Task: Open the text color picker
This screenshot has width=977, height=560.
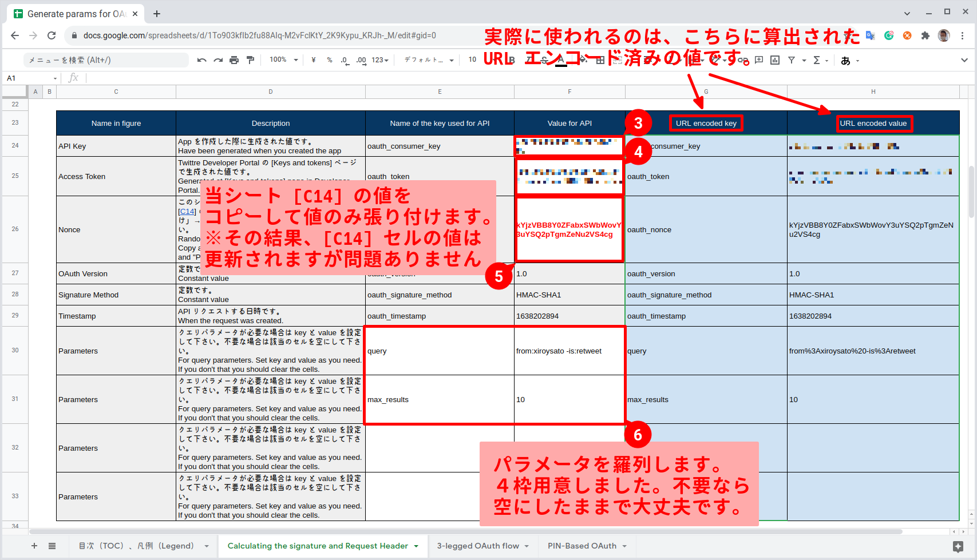Action: point(561,59)
